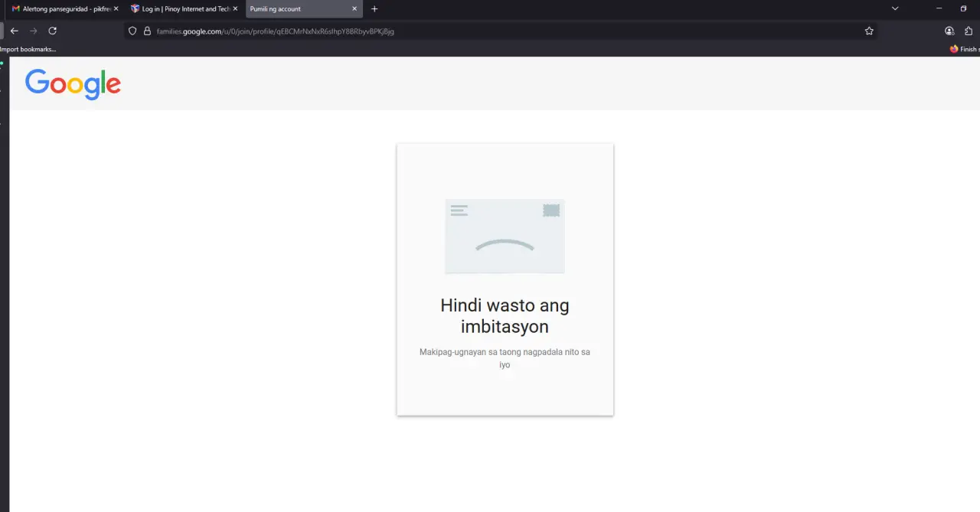This screenshot has height=512, width=980.
Task: Close the Alertong panseguridad tab
Action: pyautogui.click(x=116, y=9)
